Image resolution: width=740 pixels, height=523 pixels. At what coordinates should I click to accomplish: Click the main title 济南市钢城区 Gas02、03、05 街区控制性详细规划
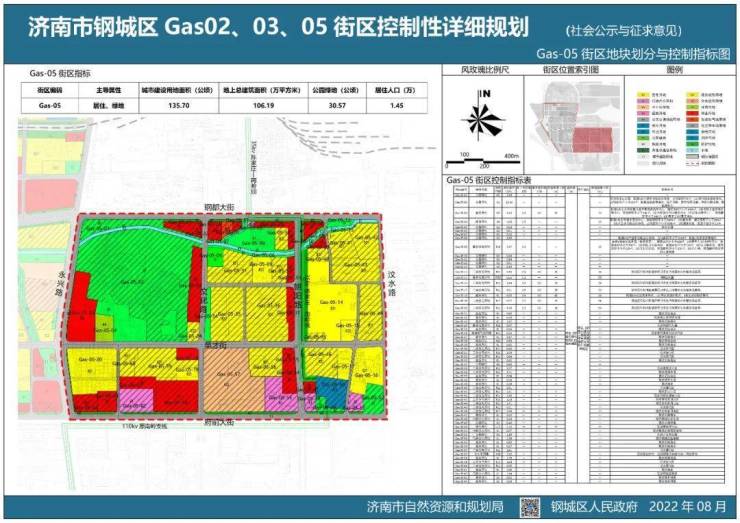[x=278, y=27]
